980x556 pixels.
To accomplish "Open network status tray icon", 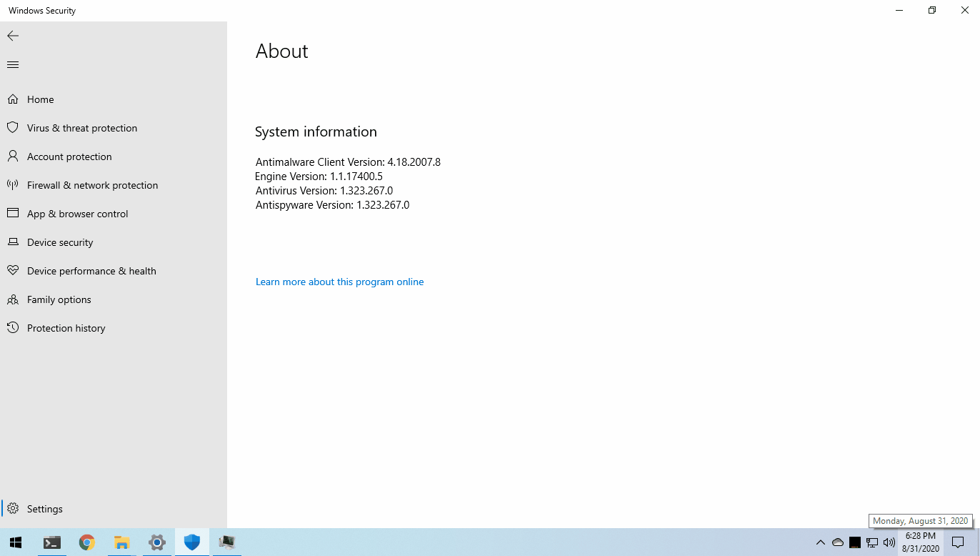I will click(x=872, y=542).
